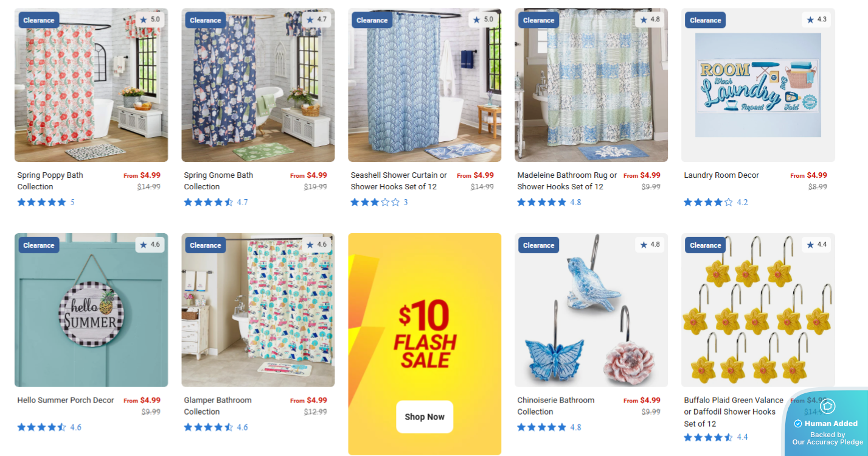This screenshot has height=456, width=868.
Task: Click the 4.8 star badge on Chinoiserie image
Action: tap(650, 245)
